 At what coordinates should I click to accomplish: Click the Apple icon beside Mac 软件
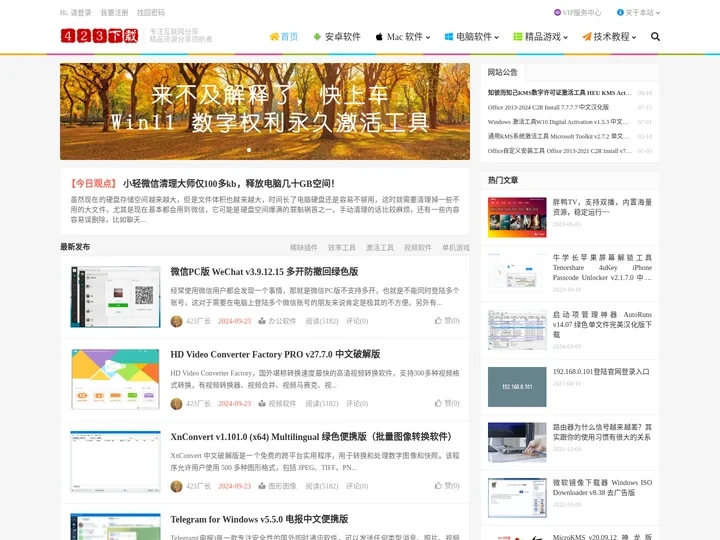point(379,37)
